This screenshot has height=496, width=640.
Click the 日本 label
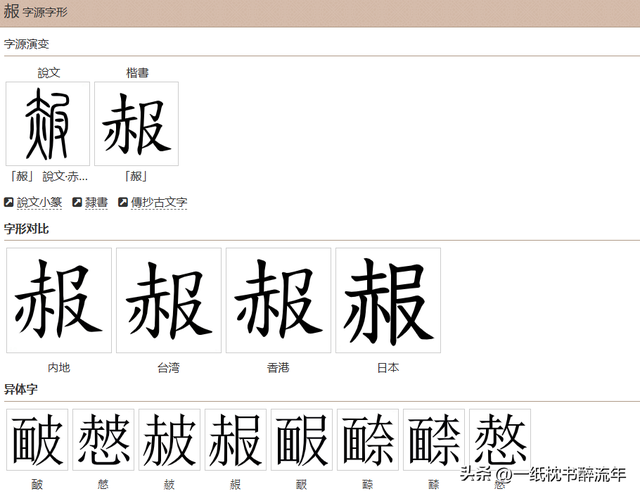pos(388,368)
